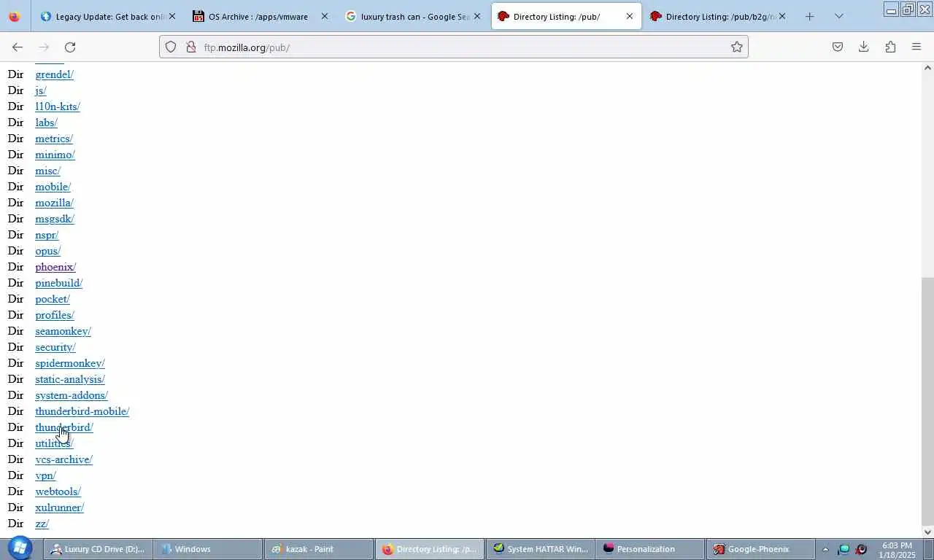Open the minimo/ directory
Image resolution: width=934 pixels, height=560 pixels.
coord(55,155)
